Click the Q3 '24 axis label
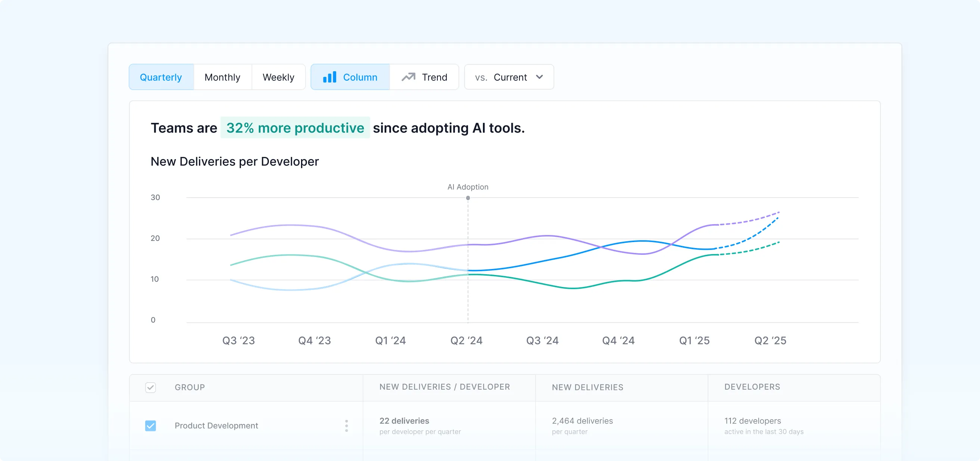The height and width of the screenshot is (461, 980). [542, 340]
